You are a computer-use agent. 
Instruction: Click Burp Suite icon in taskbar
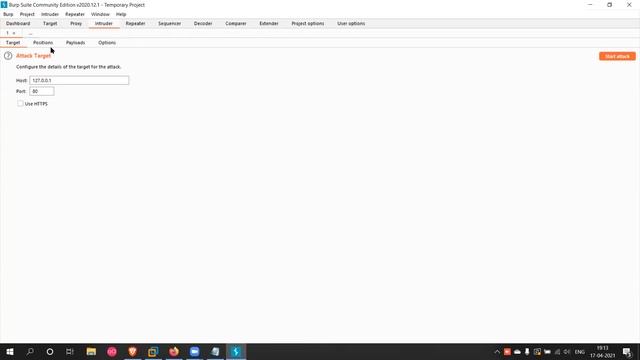point(236,351)
